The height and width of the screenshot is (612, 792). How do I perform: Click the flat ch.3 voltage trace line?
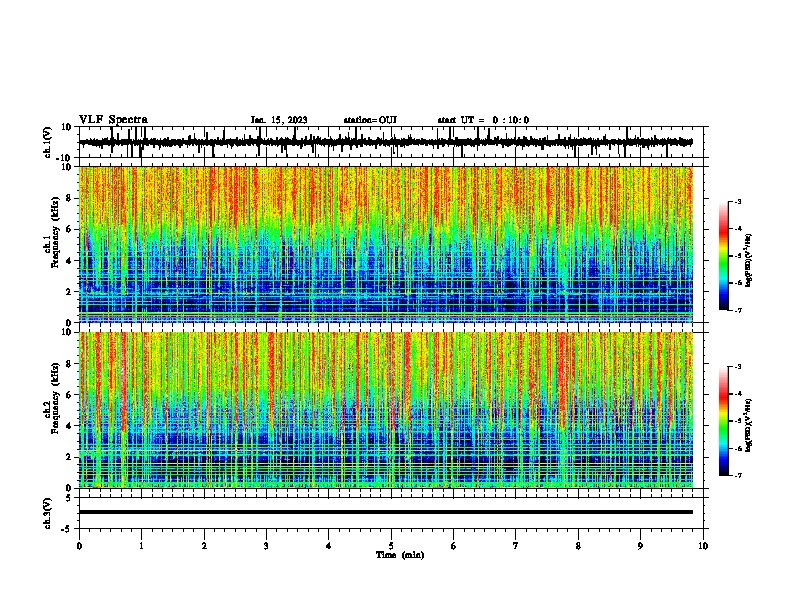coord(386,512)
